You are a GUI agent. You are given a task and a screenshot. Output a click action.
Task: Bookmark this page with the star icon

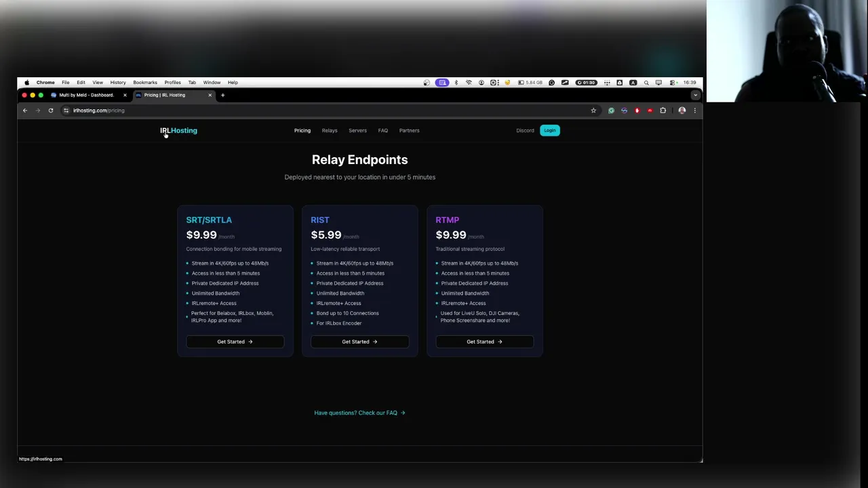593,110
